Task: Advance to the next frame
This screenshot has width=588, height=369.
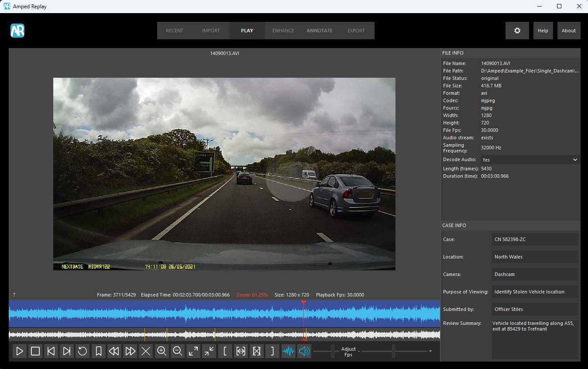Action: pos(67,351)
